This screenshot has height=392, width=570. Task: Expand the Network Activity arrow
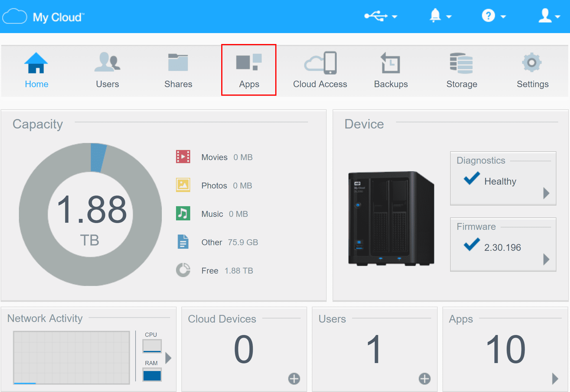click(x=168, y=358)
